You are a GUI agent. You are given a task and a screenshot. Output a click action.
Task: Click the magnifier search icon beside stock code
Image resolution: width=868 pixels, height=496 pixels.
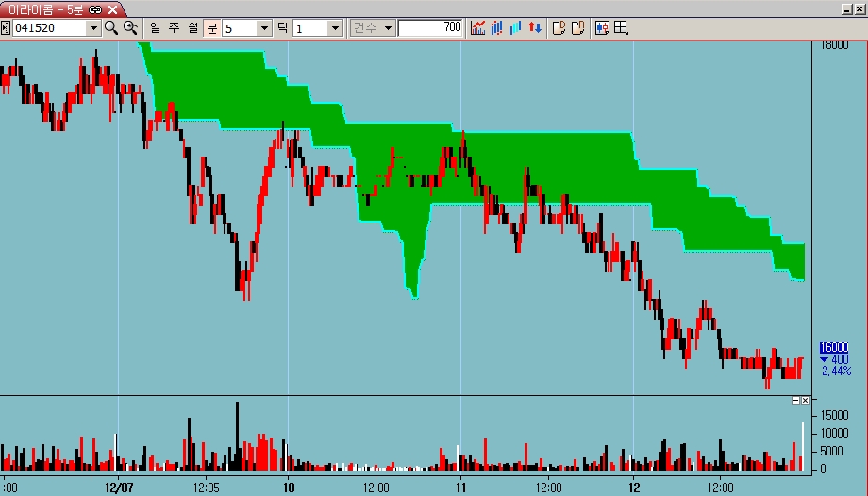pyautogui.click(x=111, y=27)
